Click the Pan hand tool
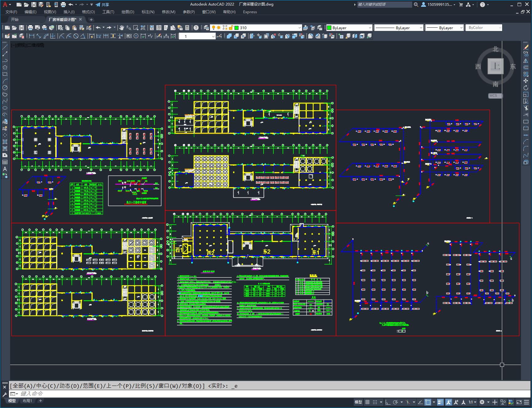Viewport: 532px width, 408px height. (x=122, y=28)
